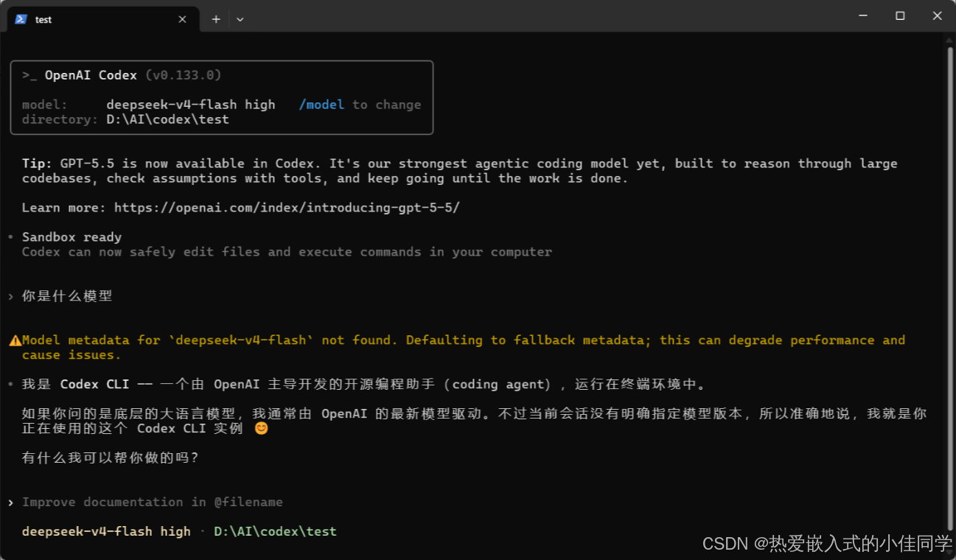The width and height of the screenshot is (956, 560).
Task: Click the yellow warning triangle icon
Action: 15,340
